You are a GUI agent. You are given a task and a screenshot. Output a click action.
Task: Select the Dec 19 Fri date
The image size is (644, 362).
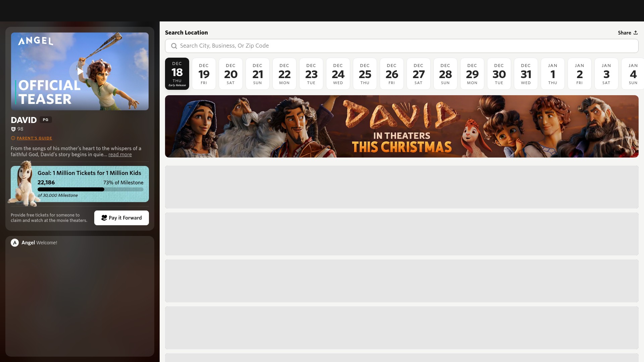click(x=204, y=74)
